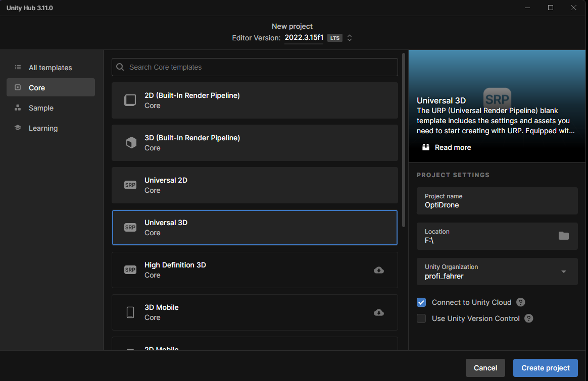This screenshot has width=588, height=381.
Task: Click the large SRP preview badge
Action: pos(497,98)
